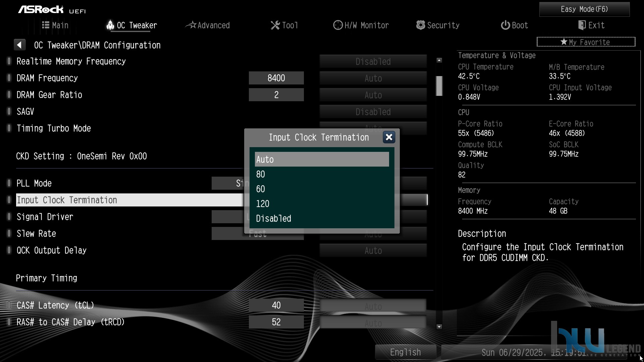
Task: Select the PLL Mode setting row
Action: (x=34, y=183)
